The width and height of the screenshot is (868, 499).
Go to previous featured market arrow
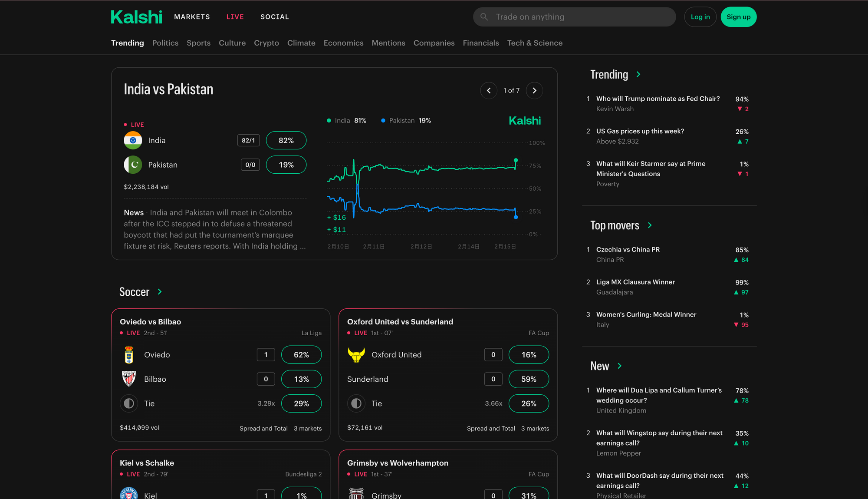(x=489, y=90)
